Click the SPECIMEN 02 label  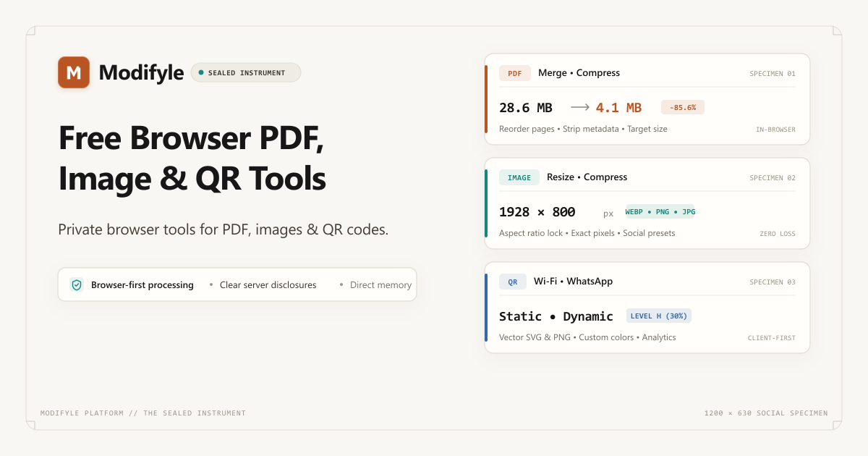point(773,178)
